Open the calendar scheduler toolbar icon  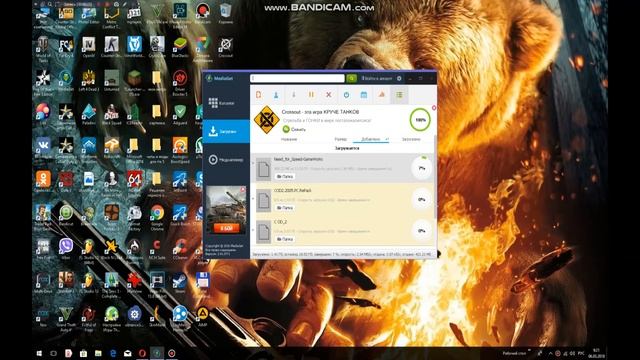click(x=364, y=95)
